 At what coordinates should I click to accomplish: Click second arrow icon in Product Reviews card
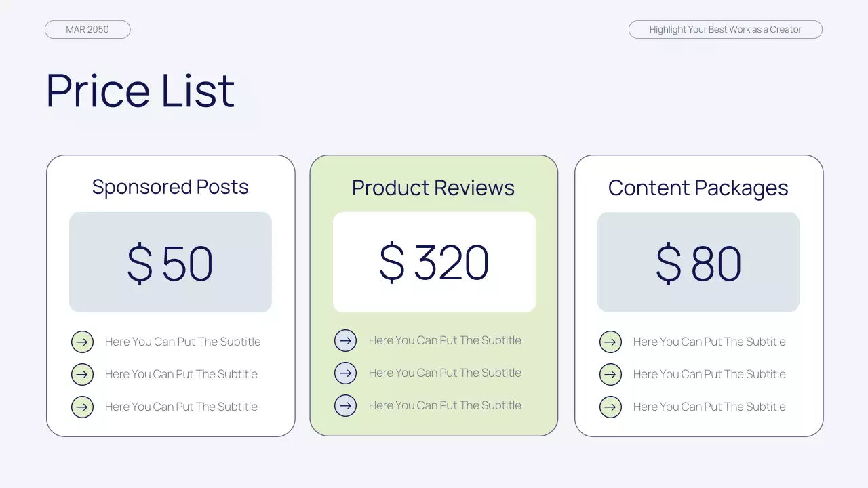pos(345,373)
